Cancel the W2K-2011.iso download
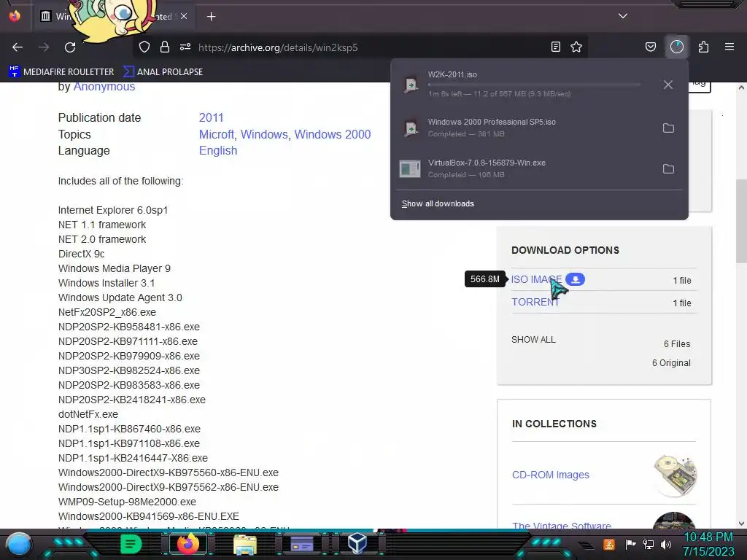The width and height of the screenshot is (747, 560). pos(668,85)
